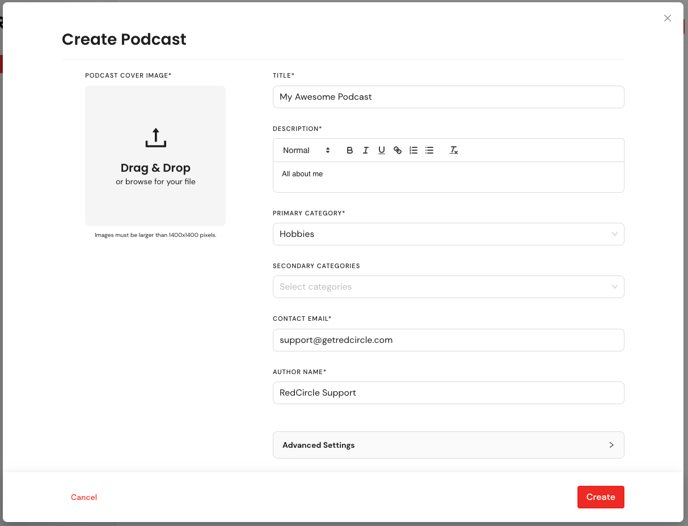Click the upload arrow icon
Image resolution: width=688 pixels, height=526 pixels.
[156, 138]
